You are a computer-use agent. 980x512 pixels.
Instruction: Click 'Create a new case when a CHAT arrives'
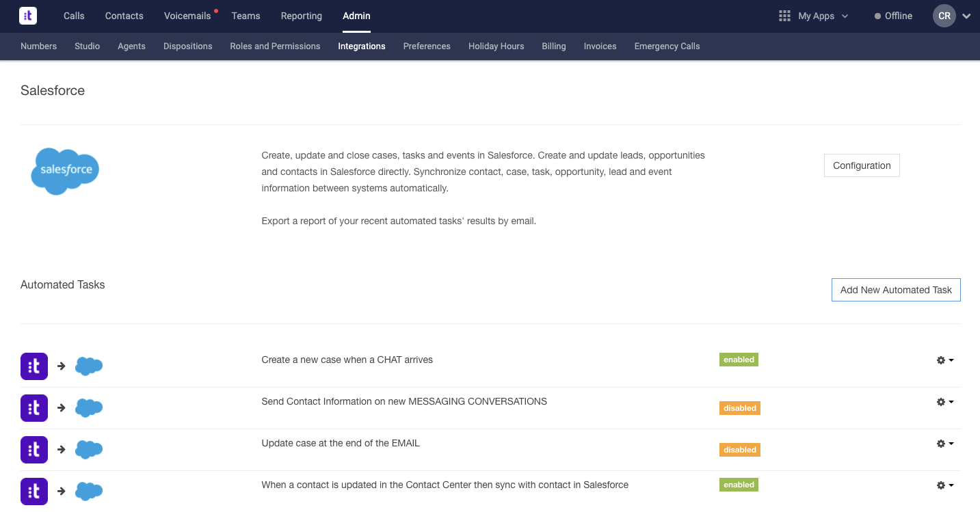[347, 360]
